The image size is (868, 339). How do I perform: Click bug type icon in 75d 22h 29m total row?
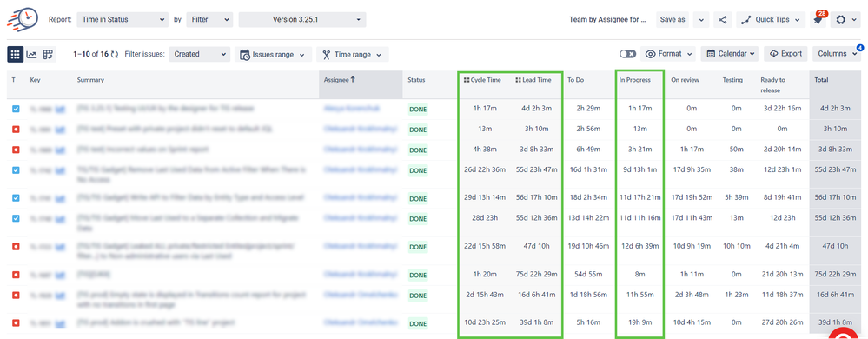[16, 274]
